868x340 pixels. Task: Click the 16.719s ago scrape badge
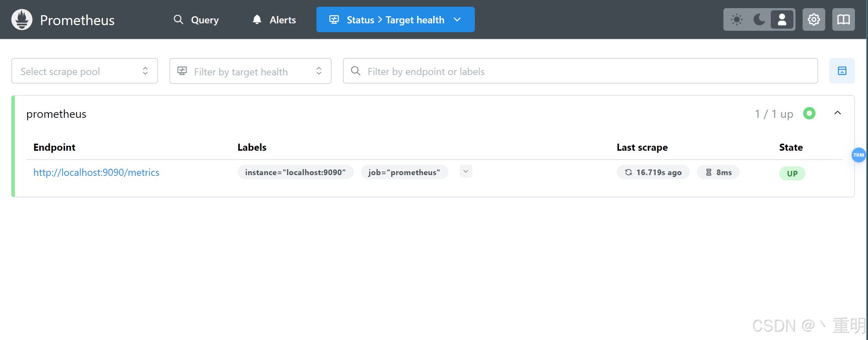click(653, 172)
